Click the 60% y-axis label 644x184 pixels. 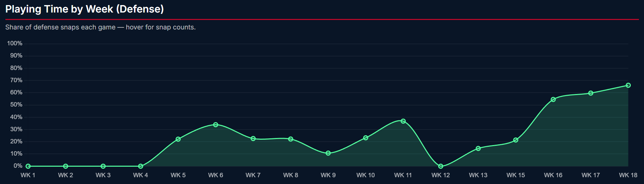16,92
